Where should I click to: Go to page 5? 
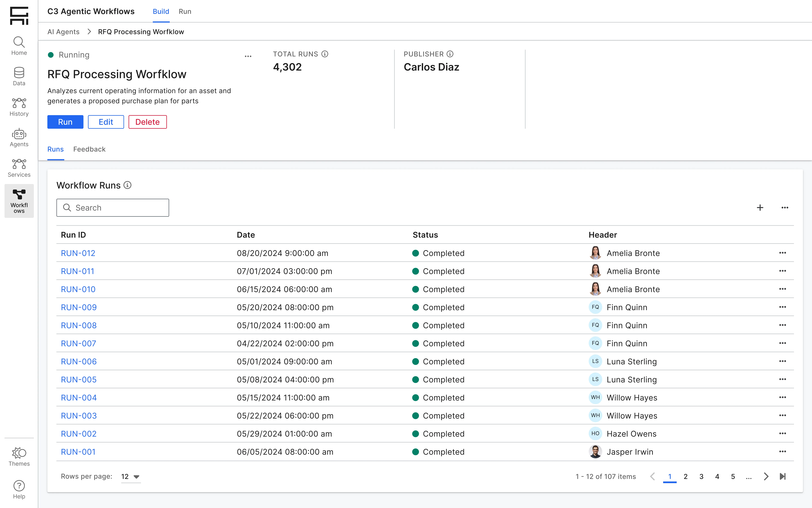(x=733, y=476)
